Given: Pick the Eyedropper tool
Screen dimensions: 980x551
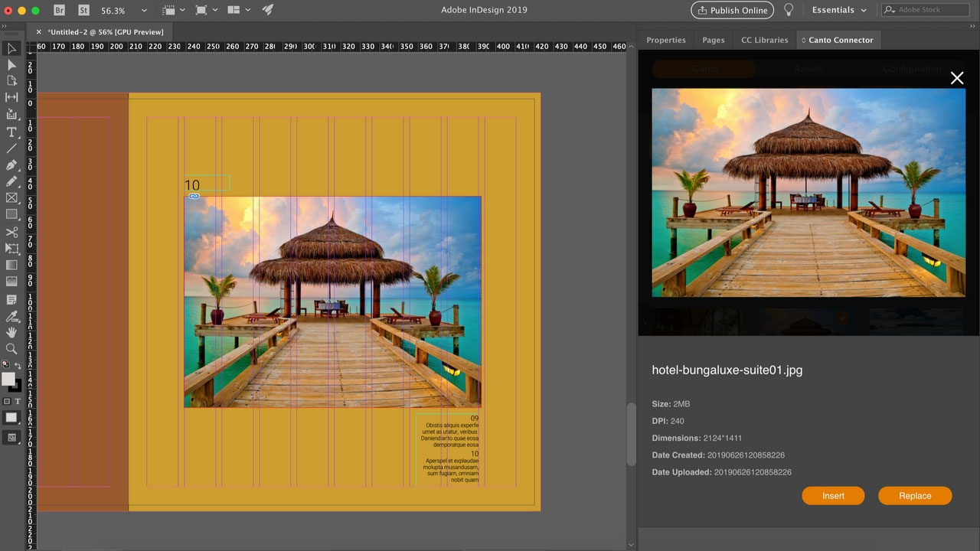Looking at the screenshot, I should [11, 315].
